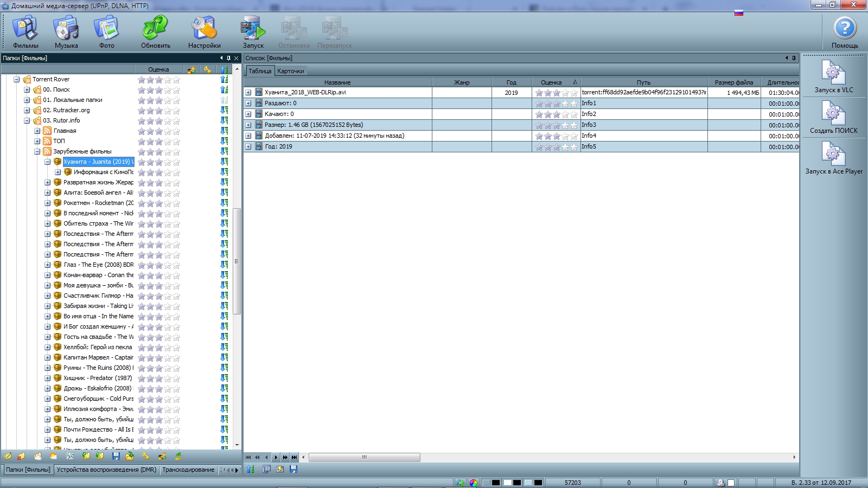This screenshot has height=488, width=868.
Task: Click Запуск в VLC button
Action: [833, 77]
